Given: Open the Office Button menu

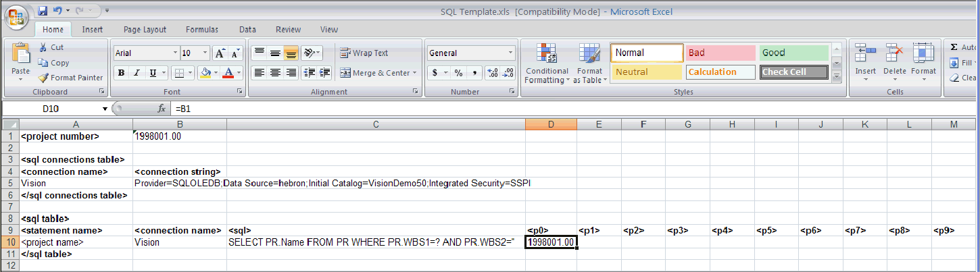Looking at the screenshot, I should [x=16, y=16].
